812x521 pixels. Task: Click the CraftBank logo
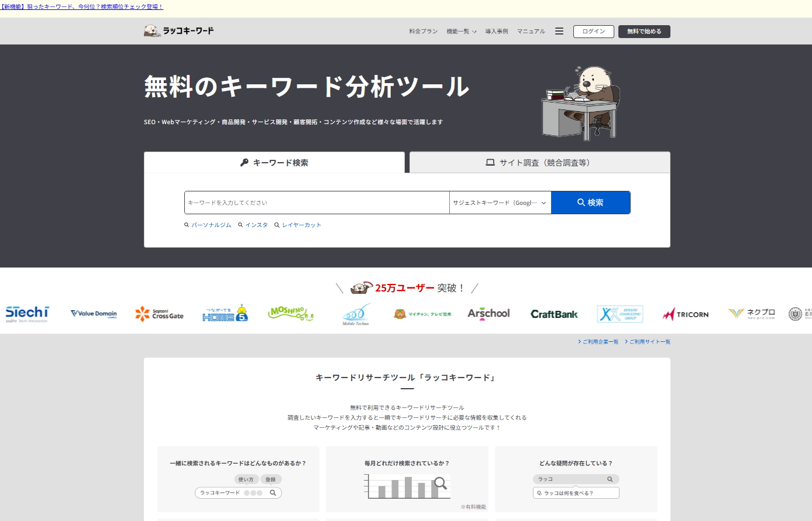554,314
